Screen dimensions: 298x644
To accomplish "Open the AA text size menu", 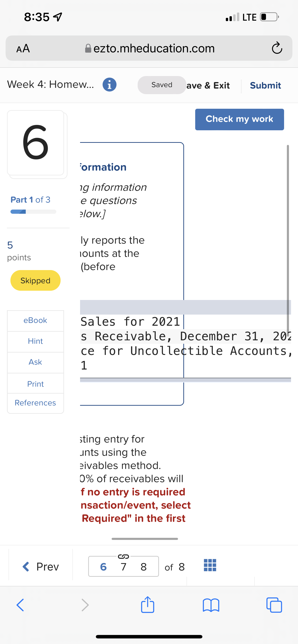I will click(x=23, y=48).
